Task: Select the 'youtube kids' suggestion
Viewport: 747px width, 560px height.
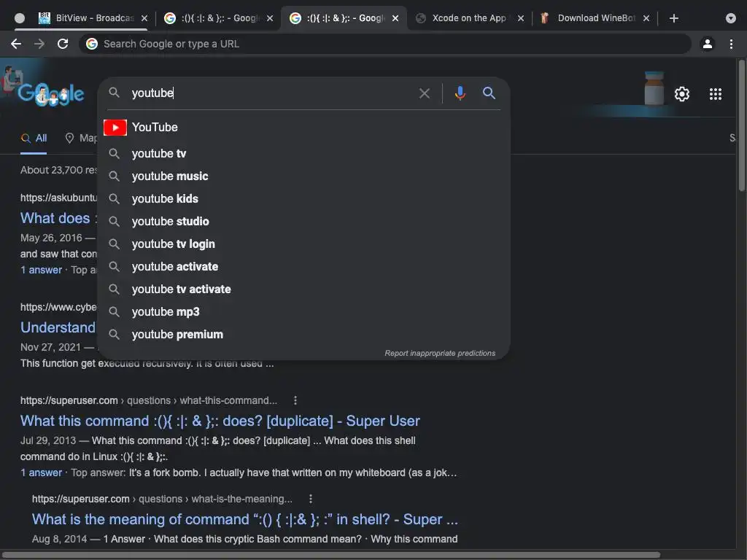Action: (x=304, y=198)
